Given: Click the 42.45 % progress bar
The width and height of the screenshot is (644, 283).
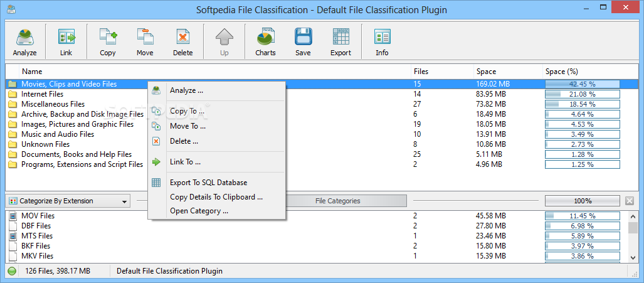Looking at the screenshot, I should [x=583, y=84].
